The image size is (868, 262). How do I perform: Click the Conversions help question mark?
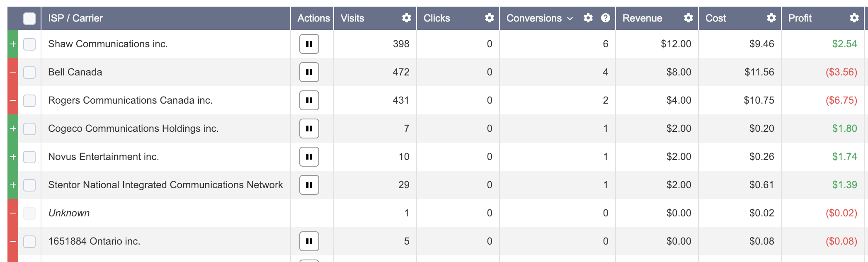pyautogui.click(x=606, y=18)
